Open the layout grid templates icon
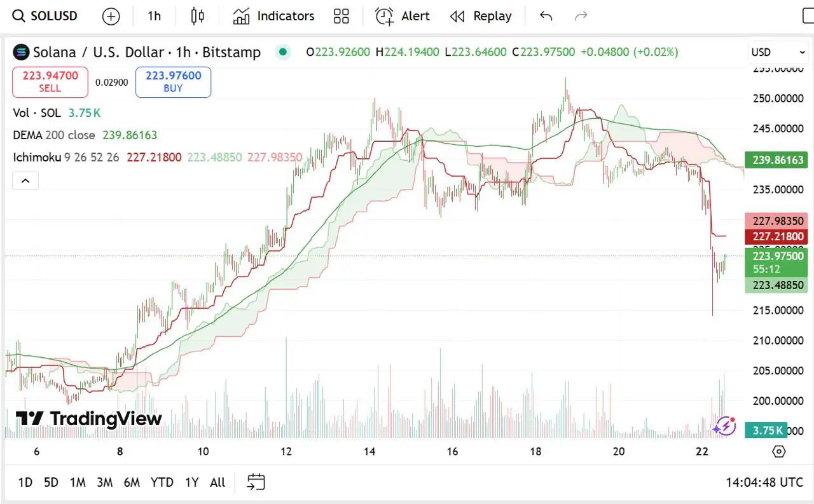 pyautogui.click(x=341, y=17)
